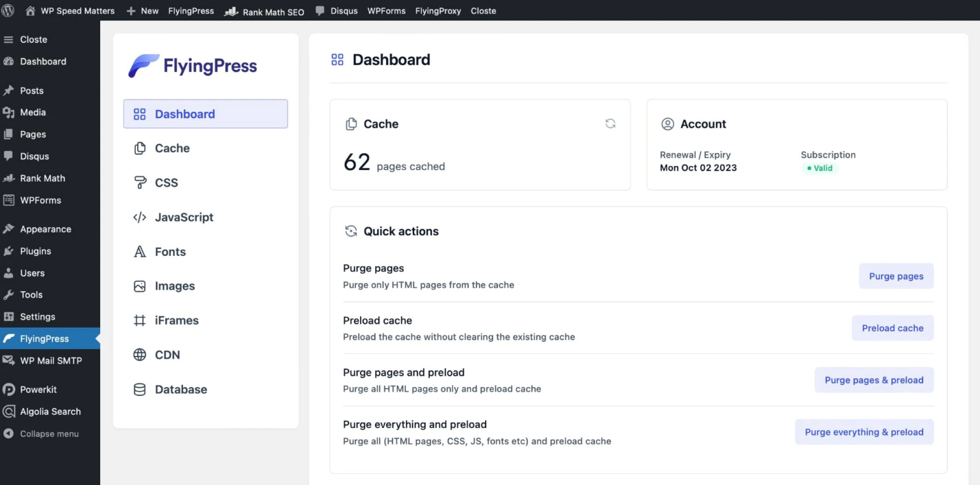
Task: Click the Settings icon in WordPress sidebar
Action: click(x=9, y=317)
